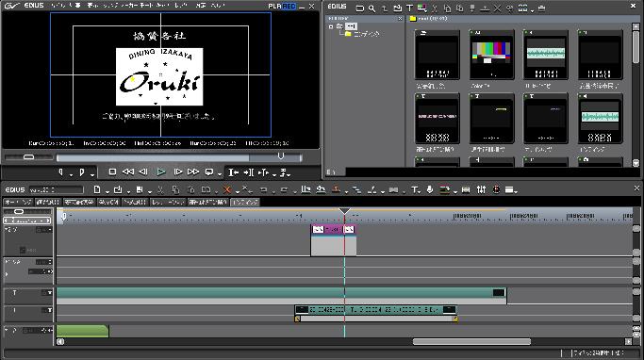Open the Set In point dropdown arrow
The width and height of the screenshot is (644, 360).
[71, 174]
